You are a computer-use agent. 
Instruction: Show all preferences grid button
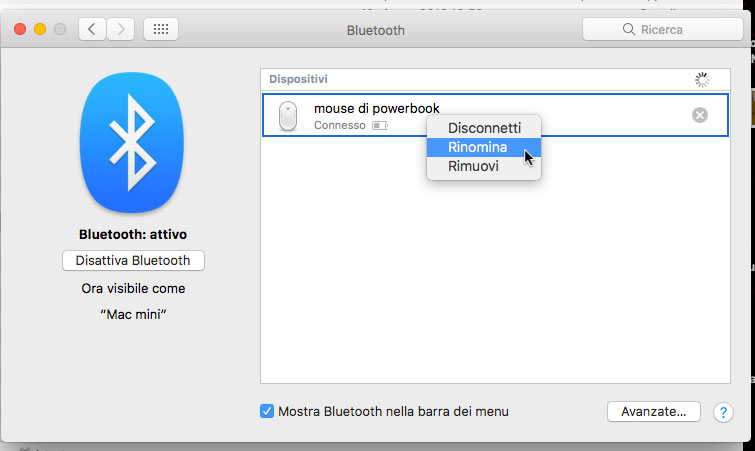[161, 30]
